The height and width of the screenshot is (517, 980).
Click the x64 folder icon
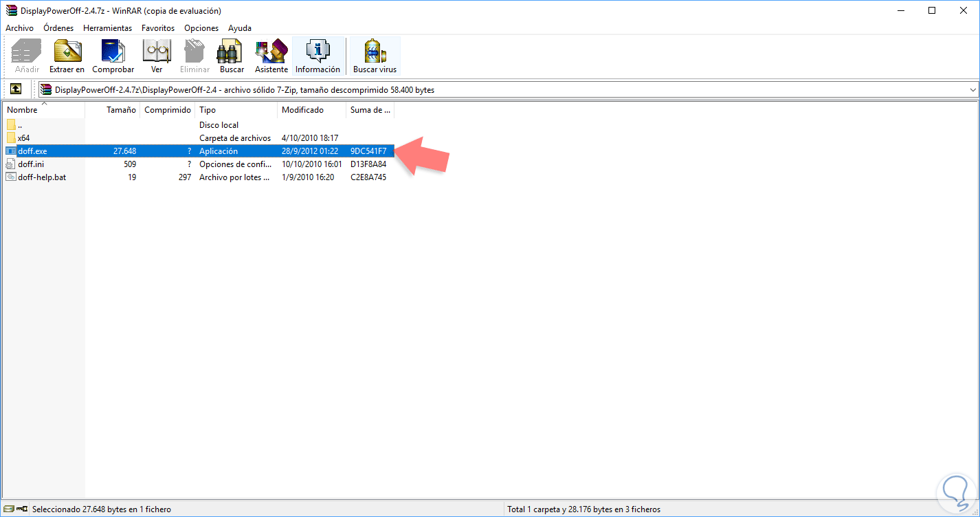point(11,137)
